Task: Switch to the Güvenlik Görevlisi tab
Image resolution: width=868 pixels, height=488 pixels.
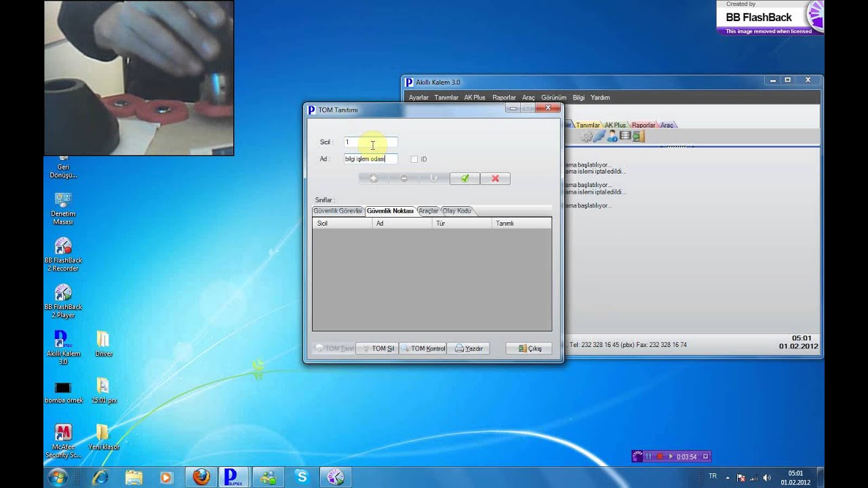Action: point(338,211)
